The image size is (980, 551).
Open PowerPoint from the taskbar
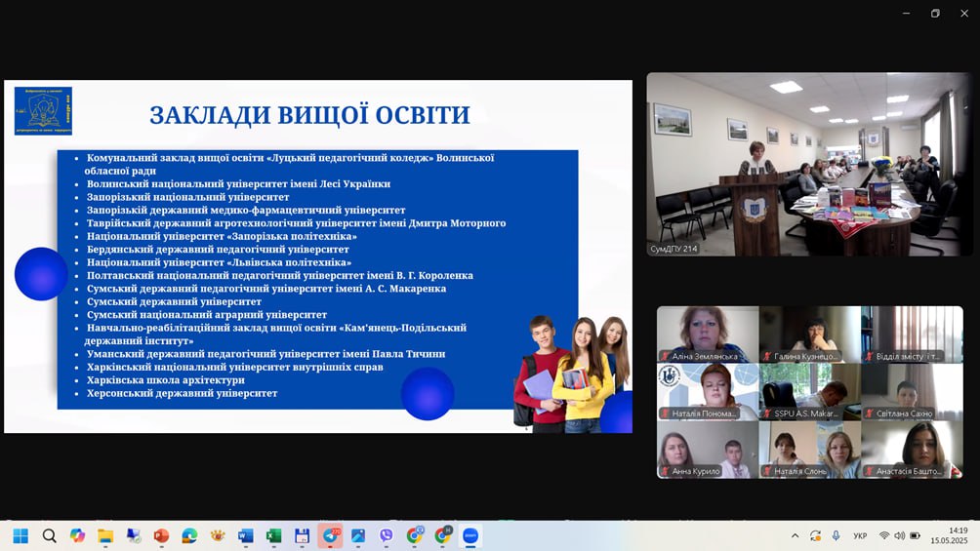161,536
